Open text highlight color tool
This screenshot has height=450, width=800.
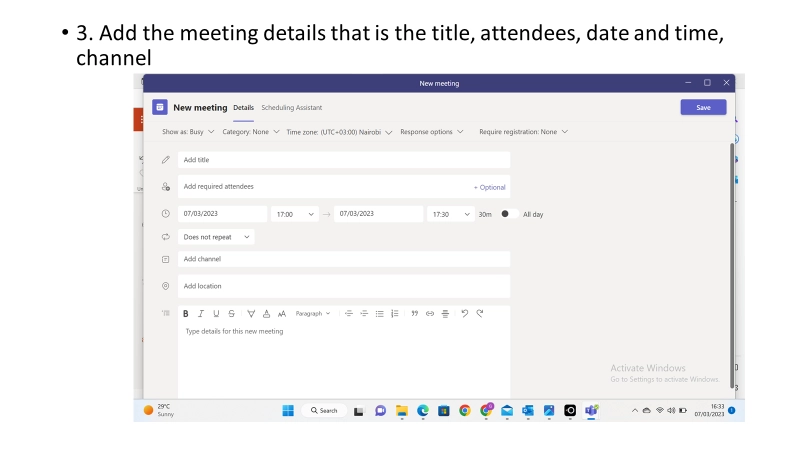coord(251,314)
